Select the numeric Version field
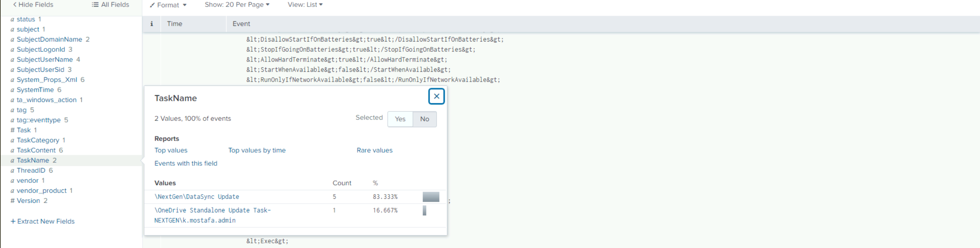 [28, 201]
